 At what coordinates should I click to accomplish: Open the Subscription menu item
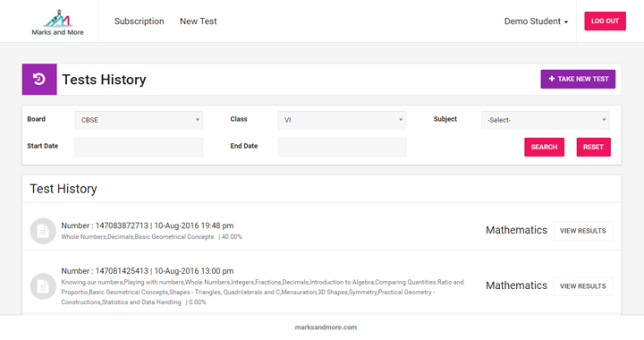140,21
